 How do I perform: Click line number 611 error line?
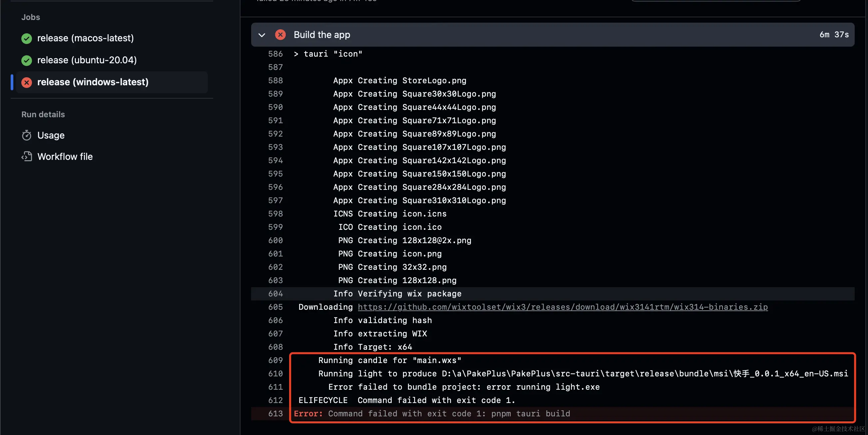[x=275, y=387]
